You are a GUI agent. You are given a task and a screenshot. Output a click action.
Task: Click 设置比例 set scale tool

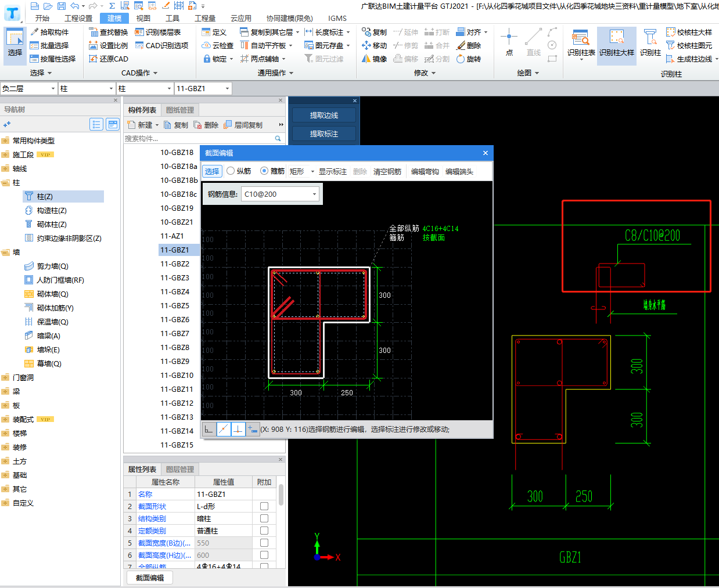pyautogui.click(x=109, y=45)
